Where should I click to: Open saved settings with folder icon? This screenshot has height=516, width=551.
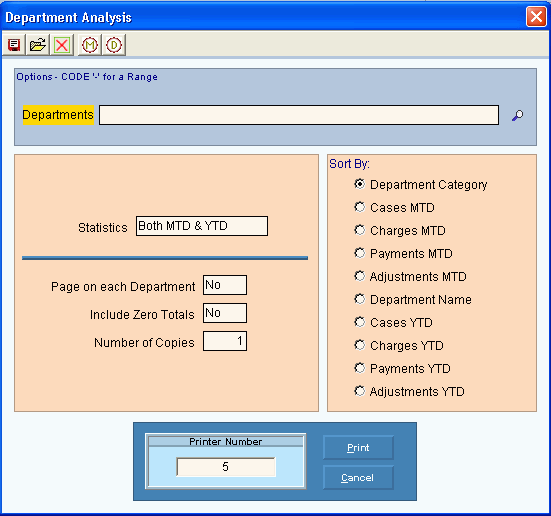point(38,45)
